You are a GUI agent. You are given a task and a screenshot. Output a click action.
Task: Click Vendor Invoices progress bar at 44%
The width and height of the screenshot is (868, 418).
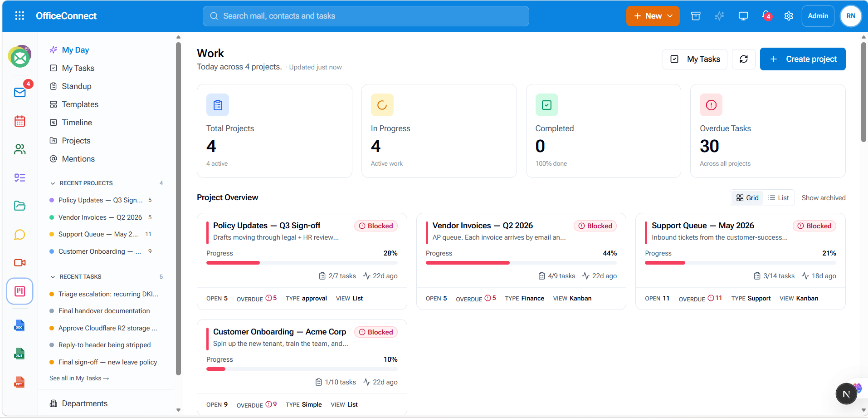[521, 263]
